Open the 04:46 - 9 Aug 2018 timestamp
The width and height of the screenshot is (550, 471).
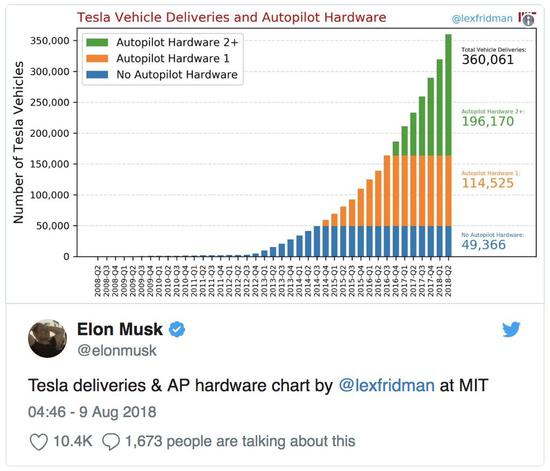92,412
